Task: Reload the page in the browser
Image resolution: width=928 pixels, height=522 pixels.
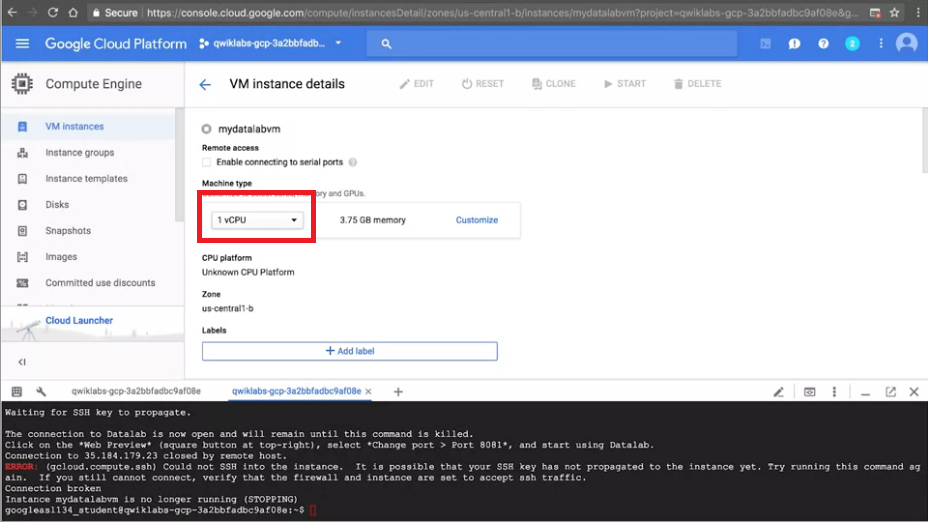Action: (52, 12)
